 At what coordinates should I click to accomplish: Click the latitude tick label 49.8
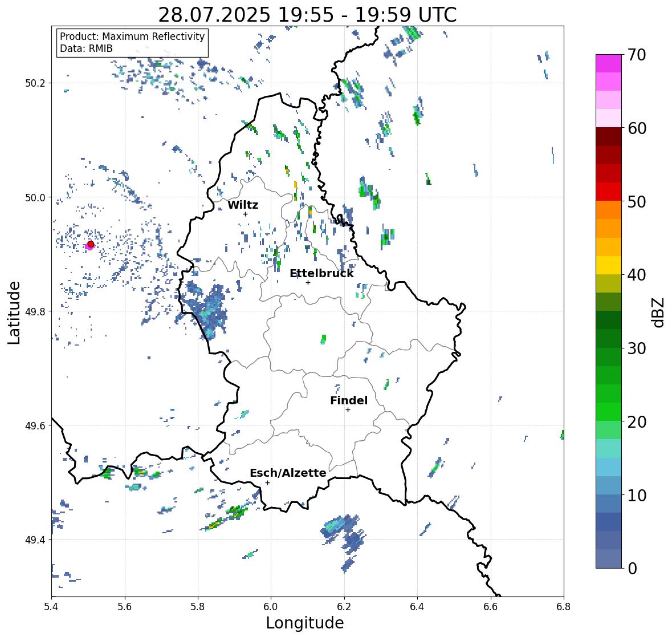click(36, 311)
